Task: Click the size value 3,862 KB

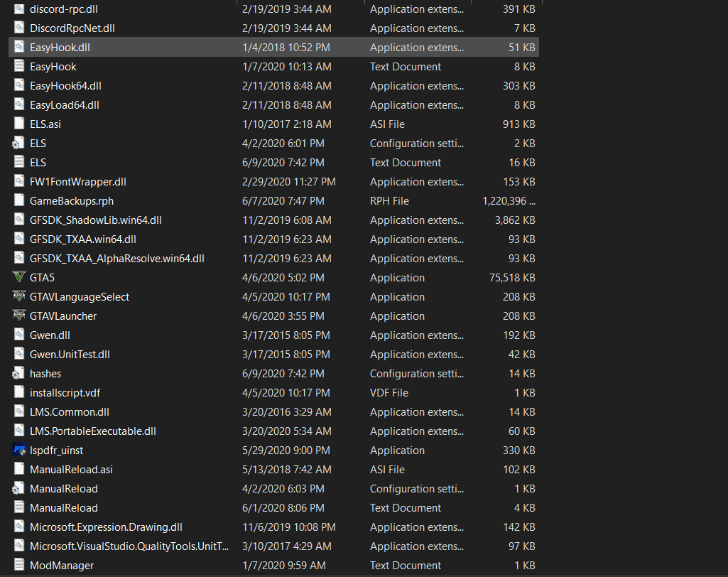Action: point(515,220)
